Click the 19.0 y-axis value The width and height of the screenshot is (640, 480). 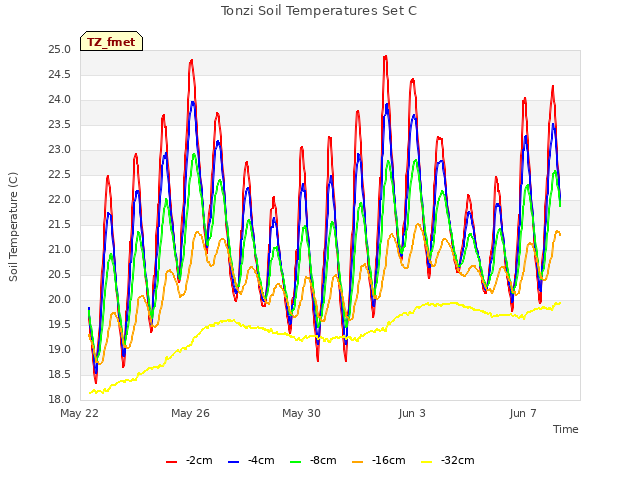tap(60, 350)
